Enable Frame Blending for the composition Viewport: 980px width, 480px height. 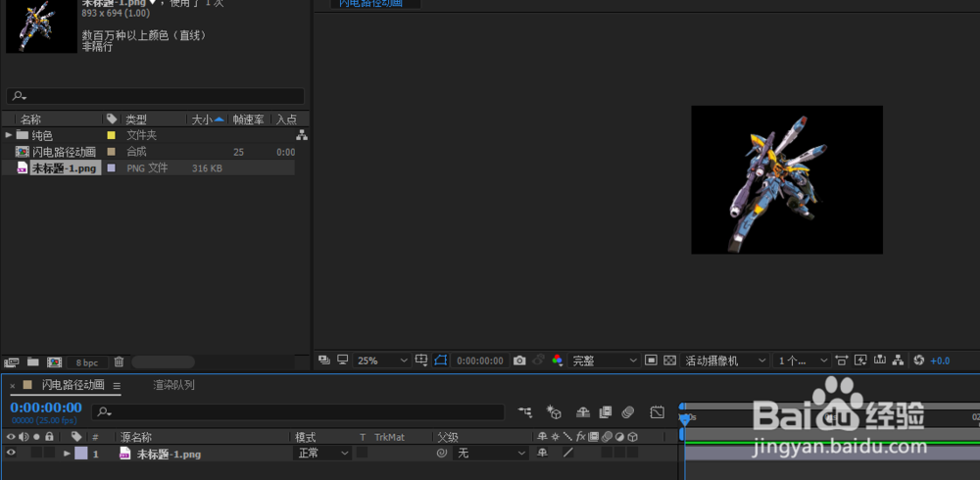coord(605,411)
